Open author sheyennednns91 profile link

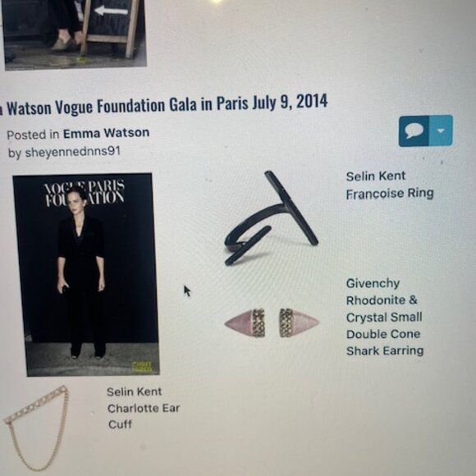(x=72, y=152)
